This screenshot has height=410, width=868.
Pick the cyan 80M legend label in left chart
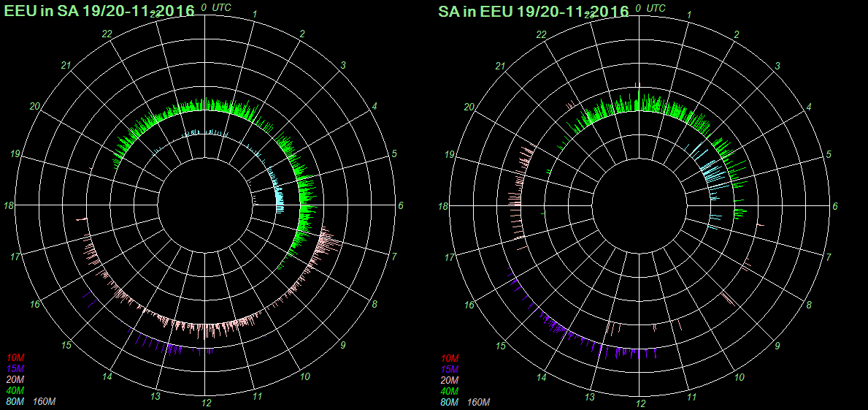(x=15, y=402)
